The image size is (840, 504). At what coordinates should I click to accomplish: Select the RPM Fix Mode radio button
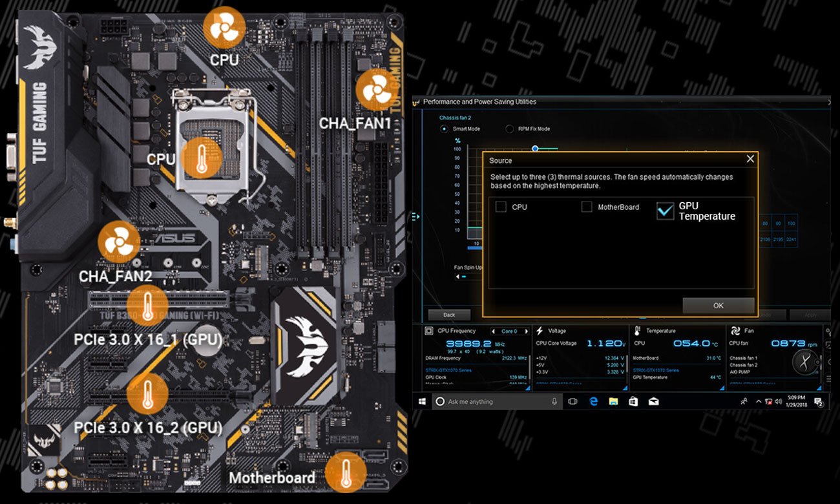click(x=509, y=129)
